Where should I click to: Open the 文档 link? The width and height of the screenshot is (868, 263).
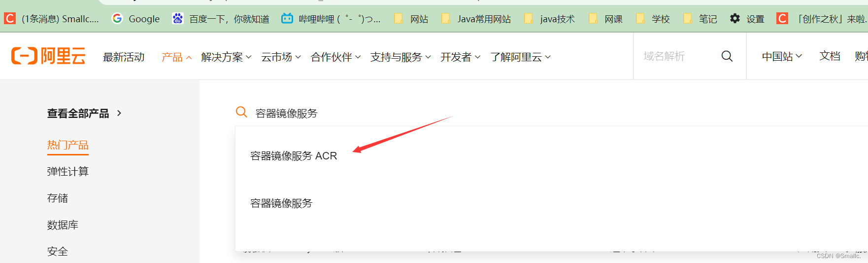(830, 56)
